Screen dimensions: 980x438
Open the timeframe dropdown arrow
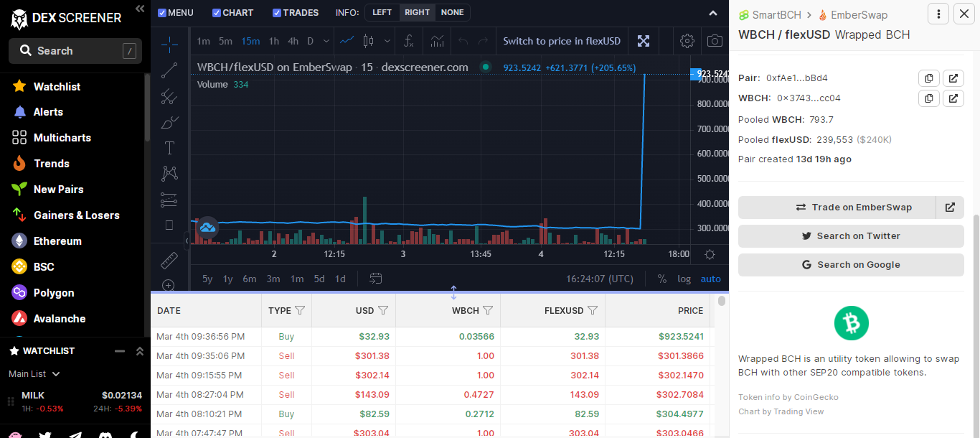[x=326, y=41]
